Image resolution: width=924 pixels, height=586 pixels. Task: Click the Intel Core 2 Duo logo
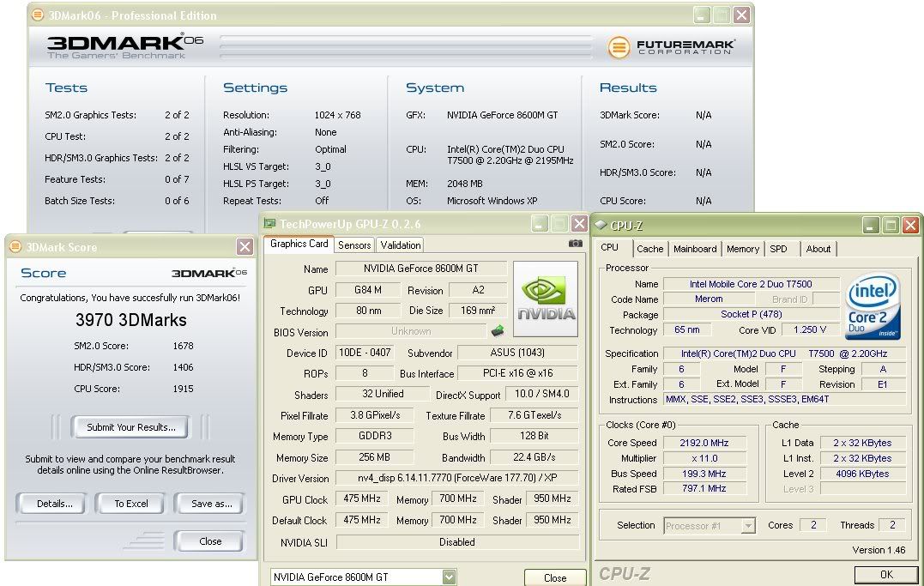pos(873,306)
